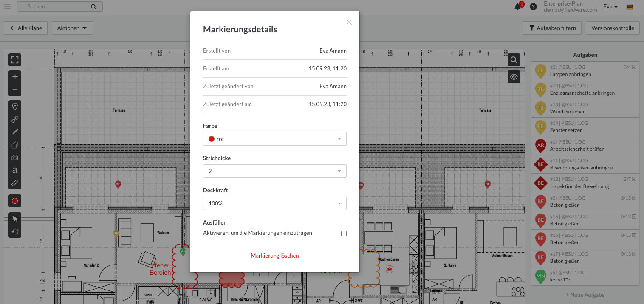Add a task with + Neue Aufgabe
The image size is (644, 304).
coord(585,295)
